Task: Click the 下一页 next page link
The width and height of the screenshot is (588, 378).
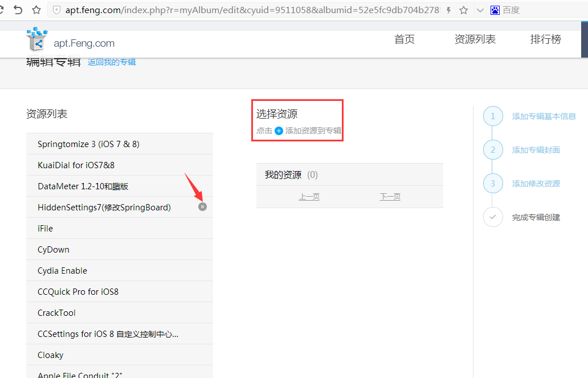Action: tap(390, 196)
